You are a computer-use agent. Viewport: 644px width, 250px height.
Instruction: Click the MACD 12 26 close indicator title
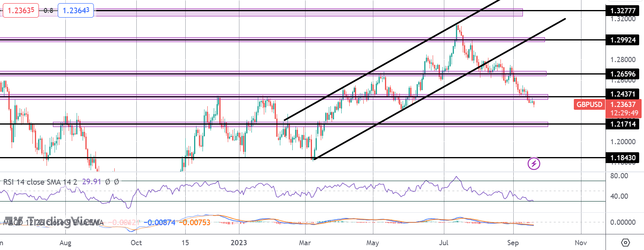(53, 222)
